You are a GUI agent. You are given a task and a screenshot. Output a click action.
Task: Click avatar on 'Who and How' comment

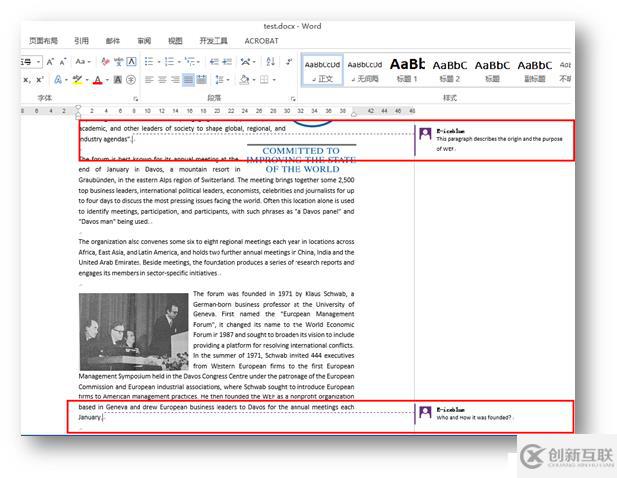click(425, 412)
